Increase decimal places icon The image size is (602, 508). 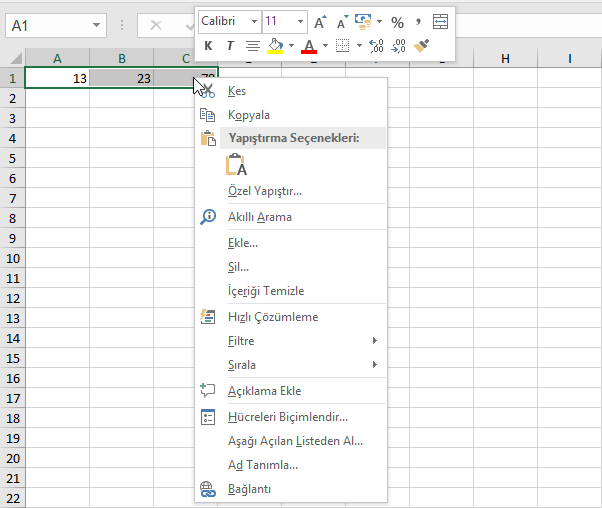(x=376, y=46)
